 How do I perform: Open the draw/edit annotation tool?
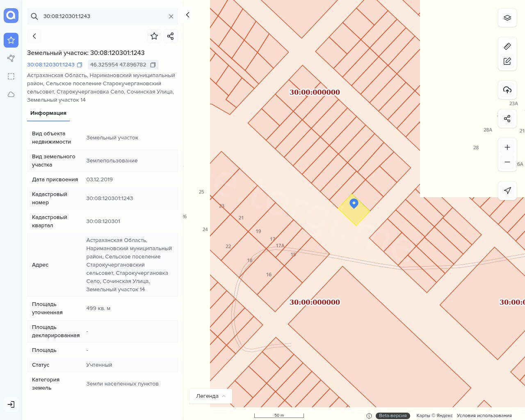(507, 61)
